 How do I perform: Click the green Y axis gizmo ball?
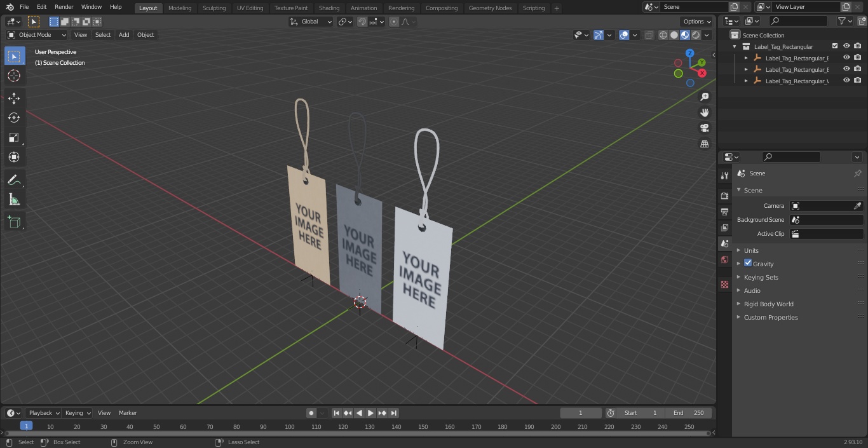click(702, 62)
